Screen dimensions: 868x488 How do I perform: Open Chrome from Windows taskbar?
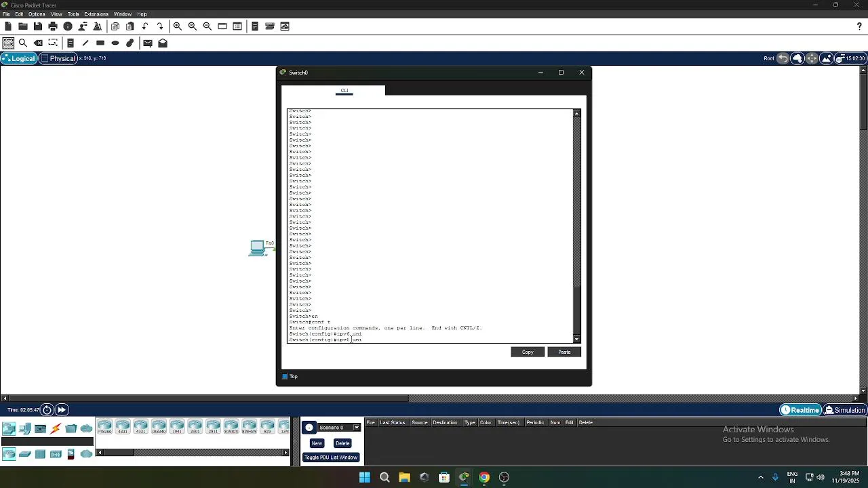(484, 477)
